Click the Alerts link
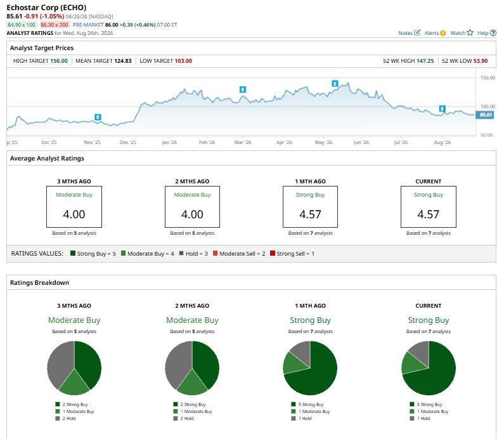This screenshot has width=504, height=439. point(431,33)
